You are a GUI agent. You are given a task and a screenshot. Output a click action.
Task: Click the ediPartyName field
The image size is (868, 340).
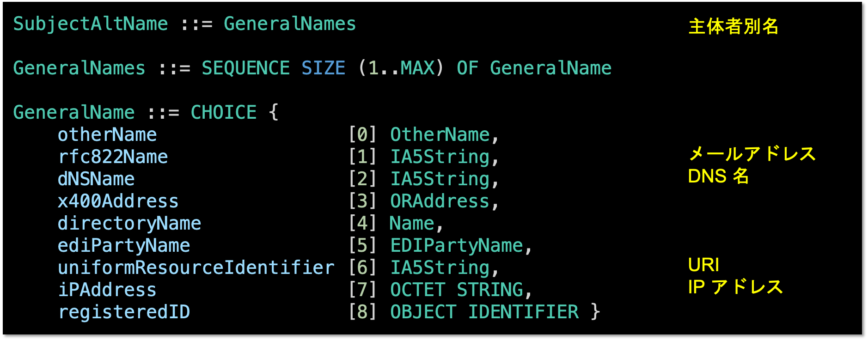click(x=124, y=246)
